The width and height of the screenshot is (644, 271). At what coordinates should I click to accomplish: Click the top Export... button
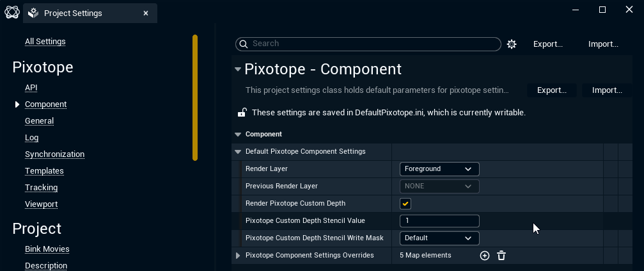(x=548, y=44)
